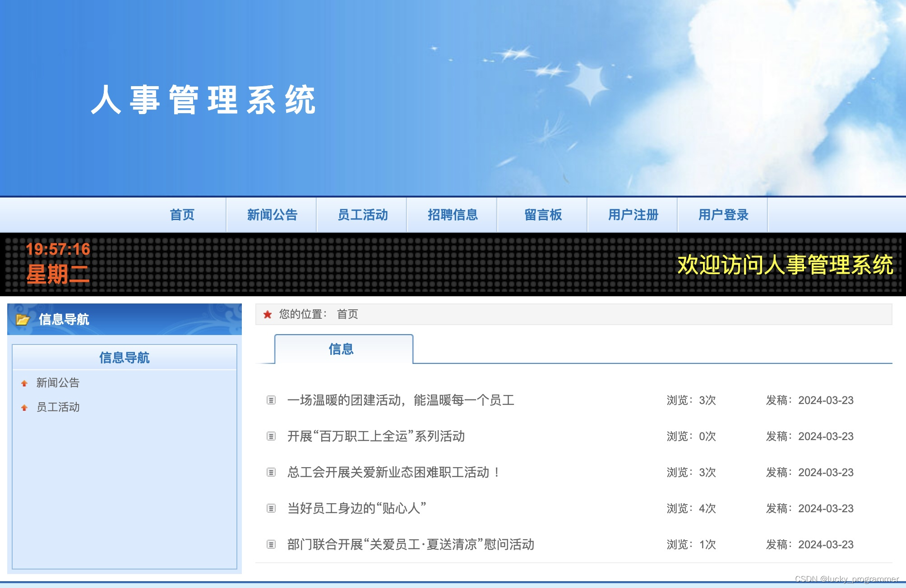Switch to the 信息 tab
The height and width of the screenshot is (588, 906).
tap(342, 349)
